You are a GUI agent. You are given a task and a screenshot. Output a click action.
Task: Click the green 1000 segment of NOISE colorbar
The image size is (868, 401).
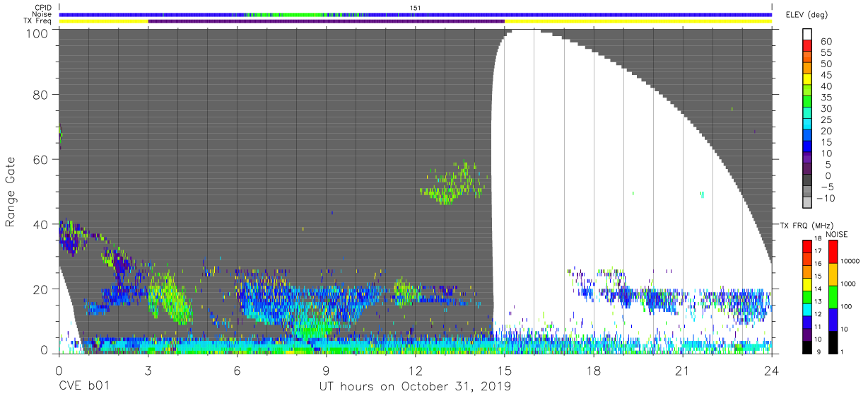click(x=833, y=296)
